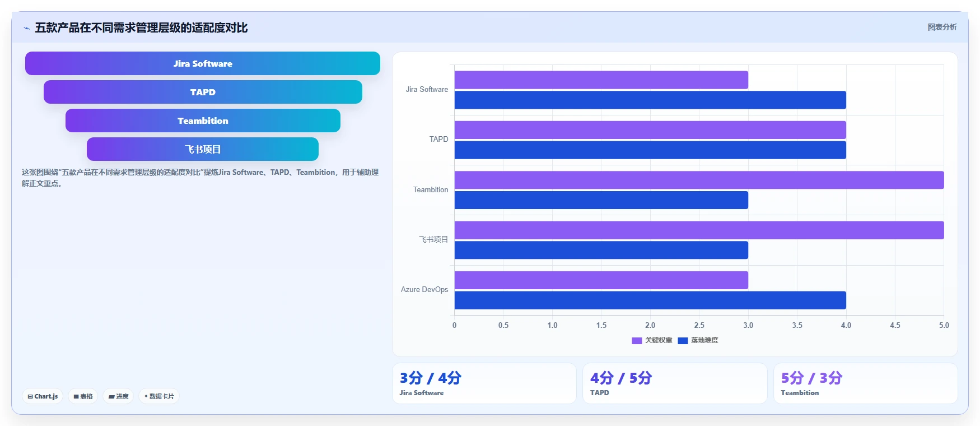Click the TAPD chart axis label

(x=438, y=139)
